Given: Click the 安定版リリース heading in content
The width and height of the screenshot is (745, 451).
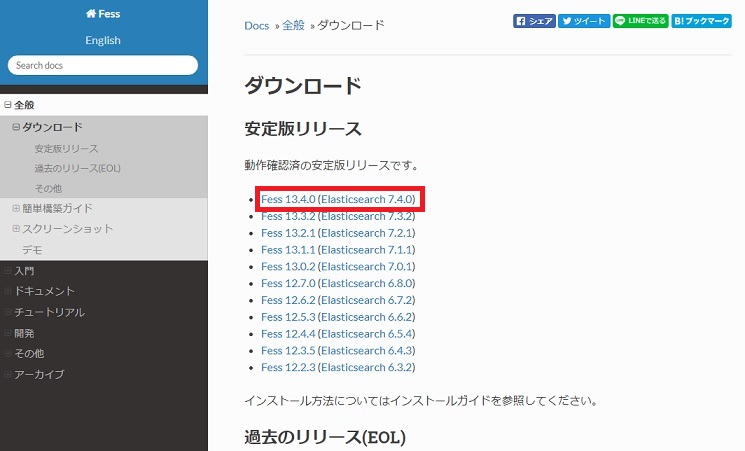Looking at the screenshot, I should click(303, 129).
